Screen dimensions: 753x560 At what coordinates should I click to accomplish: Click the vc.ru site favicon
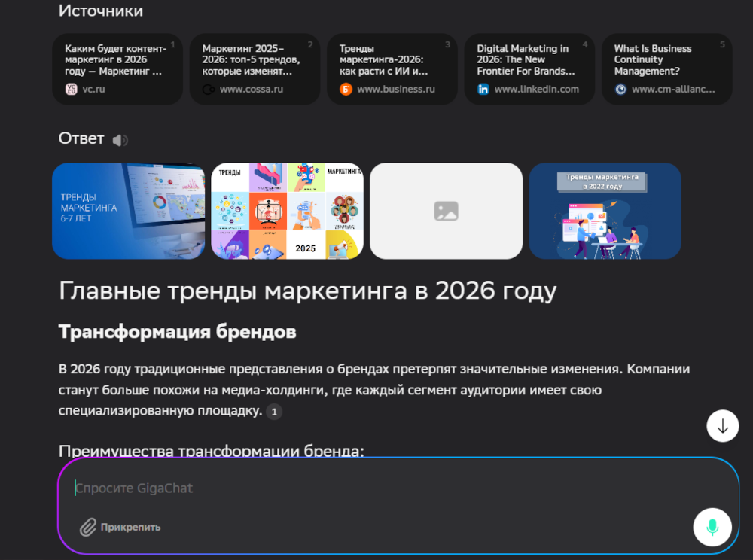pos(71,89)
